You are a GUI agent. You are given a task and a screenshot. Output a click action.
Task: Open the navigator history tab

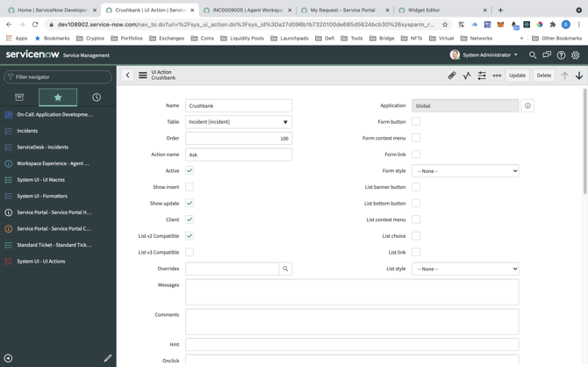point(97,97)
